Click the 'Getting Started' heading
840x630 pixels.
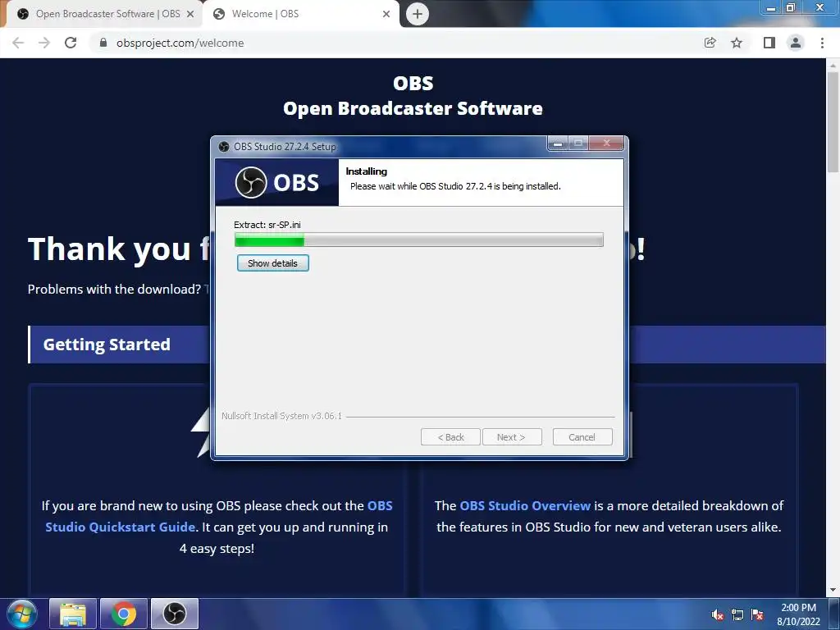107,345
